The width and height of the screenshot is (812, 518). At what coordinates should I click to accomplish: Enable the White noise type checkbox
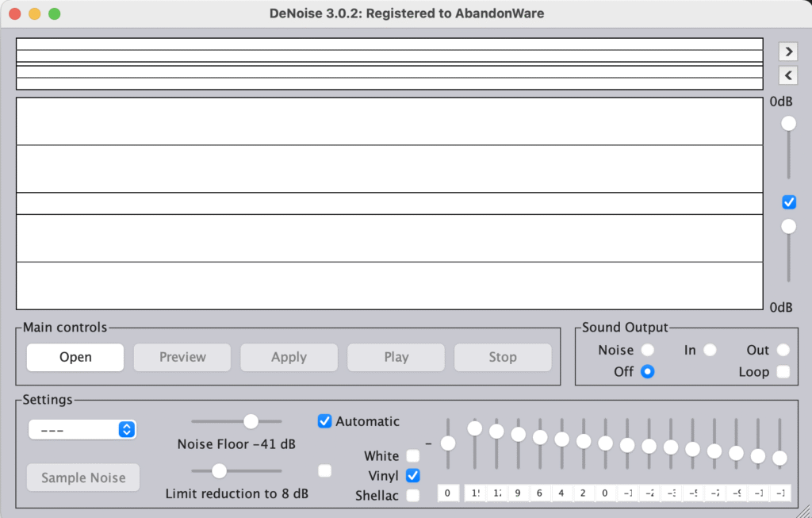pyautogui.click(x=412, y=456)
